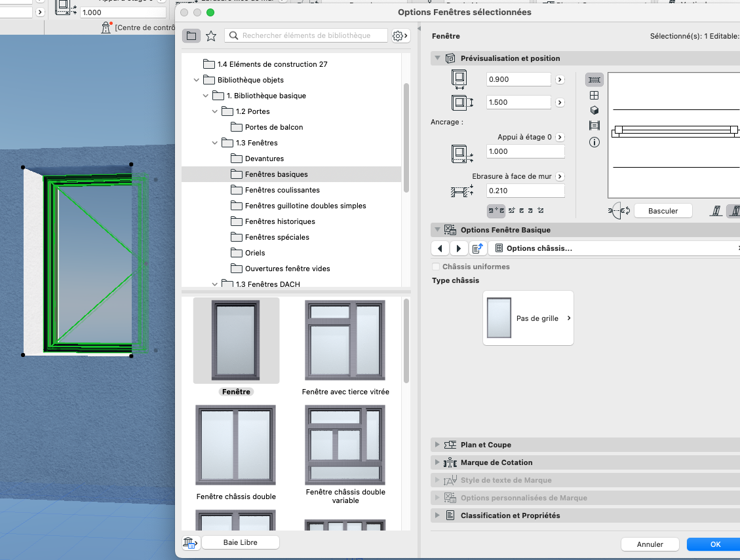The image size is (740, 560).
Task: Select fifth reveal anchoring option
Action: pyautogui.click(x=540, y=210)
